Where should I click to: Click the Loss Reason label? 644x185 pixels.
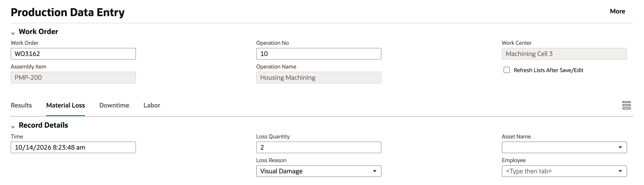[271, 160]
